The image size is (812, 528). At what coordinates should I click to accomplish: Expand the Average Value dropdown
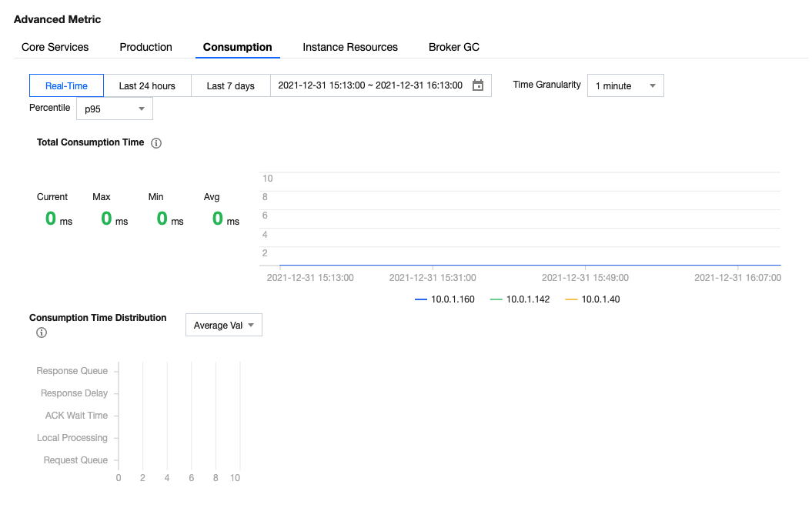click(x=223, y=326)
